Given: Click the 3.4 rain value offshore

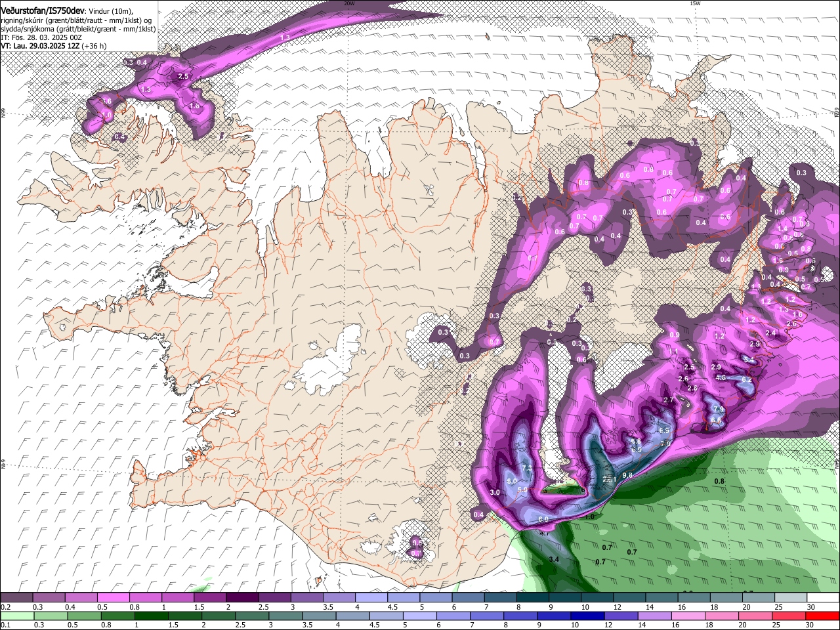Looking at the screenshot, I should point(554,559).
